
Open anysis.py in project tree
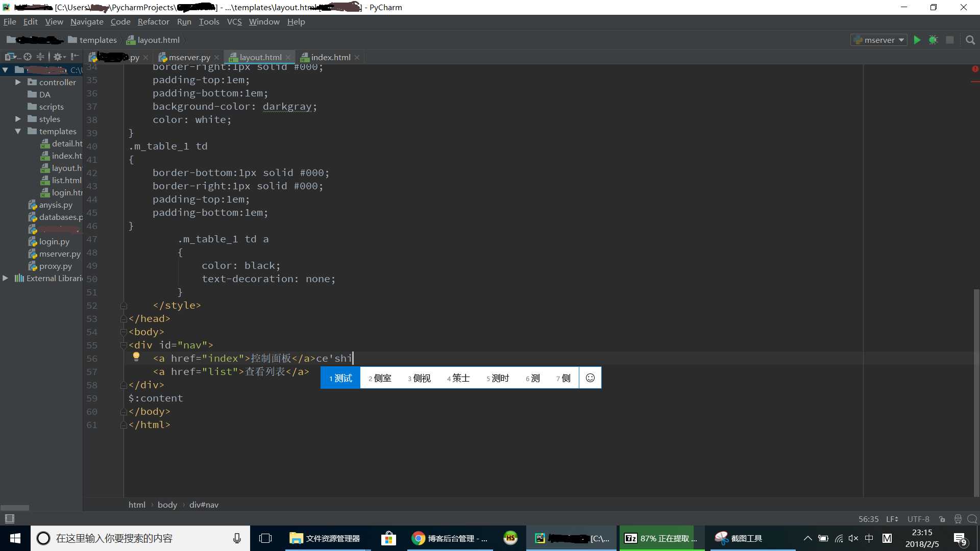point(50,205)
